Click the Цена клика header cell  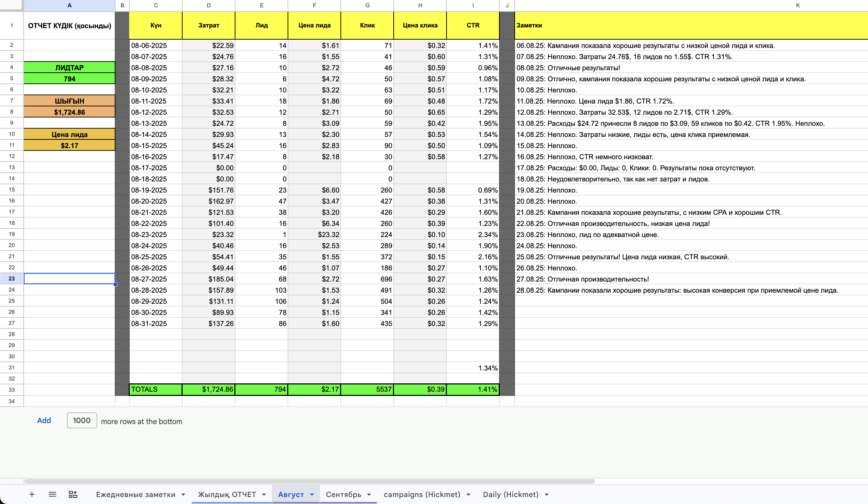click(420, 25)
